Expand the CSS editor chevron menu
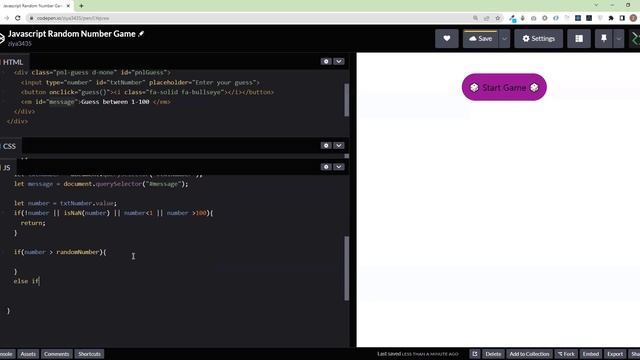 [339, 145]
